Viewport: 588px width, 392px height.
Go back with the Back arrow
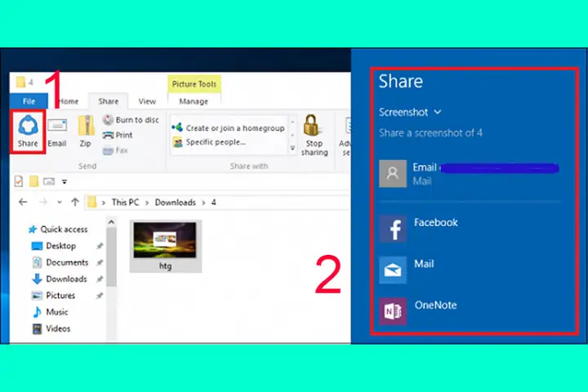coord(23,203)
